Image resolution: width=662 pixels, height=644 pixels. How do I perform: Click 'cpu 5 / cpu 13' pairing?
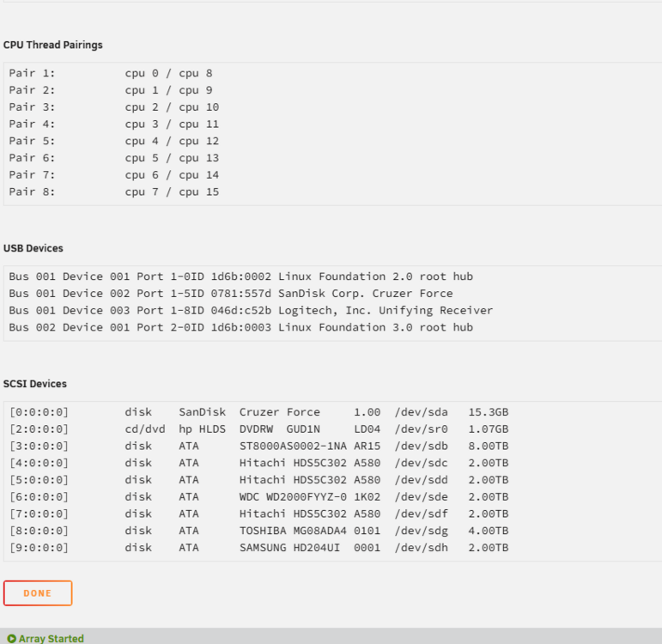point(172,157)
